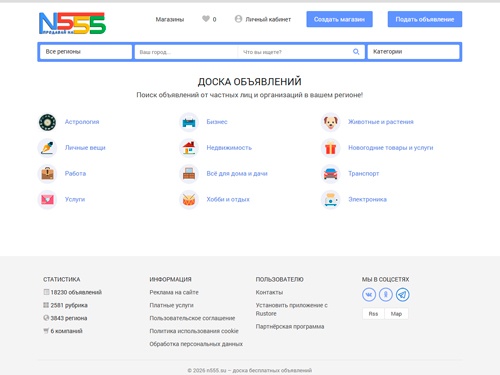Click the envelope icon for Услуги
This screenshot has height=375, width=500.
(x=47, y=199)
